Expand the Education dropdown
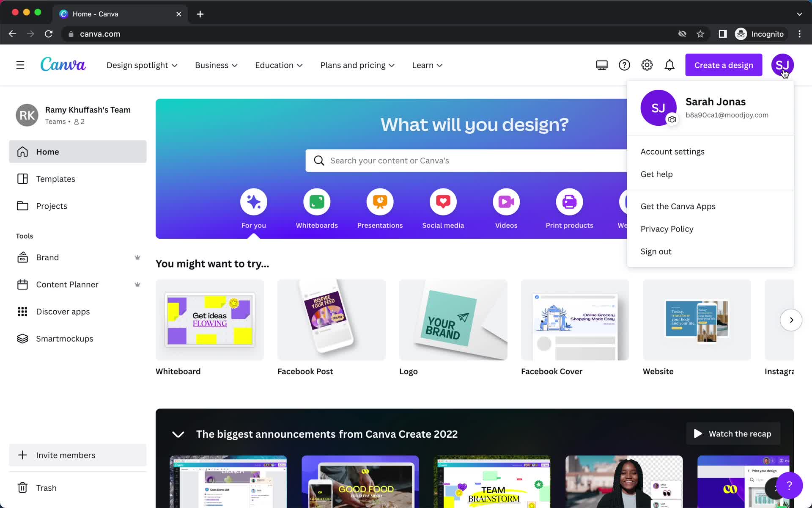The image size is (812, 508). point(279,65)
